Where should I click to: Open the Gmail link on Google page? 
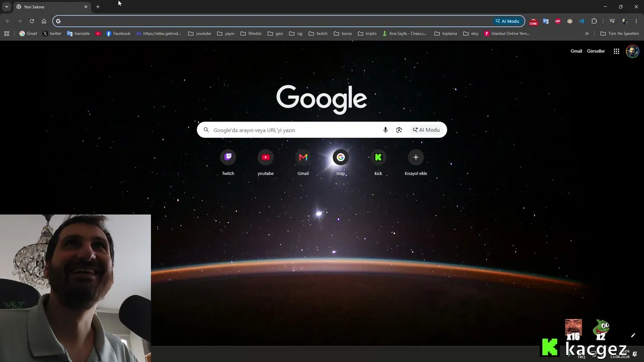[x=576, y=51]
